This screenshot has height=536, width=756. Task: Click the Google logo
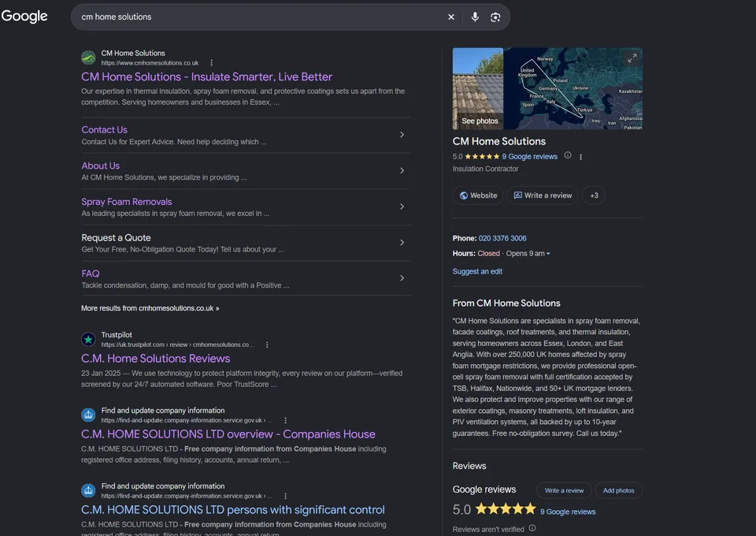click(x=24, y=16)
